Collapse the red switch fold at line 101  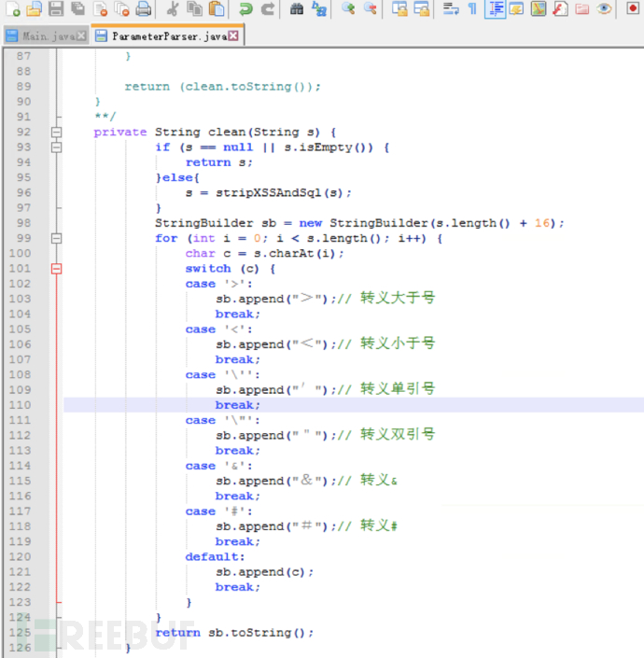click(x=56, y=269)
